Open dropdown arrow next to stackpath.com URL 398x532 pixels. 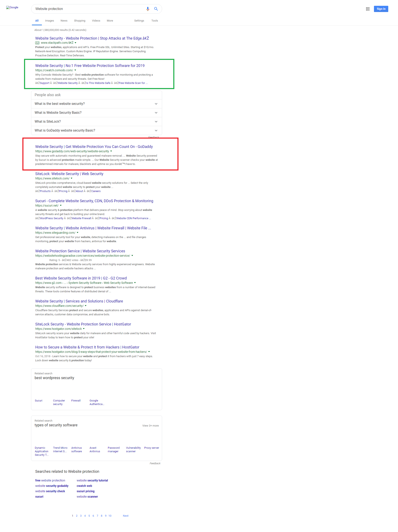75,43
